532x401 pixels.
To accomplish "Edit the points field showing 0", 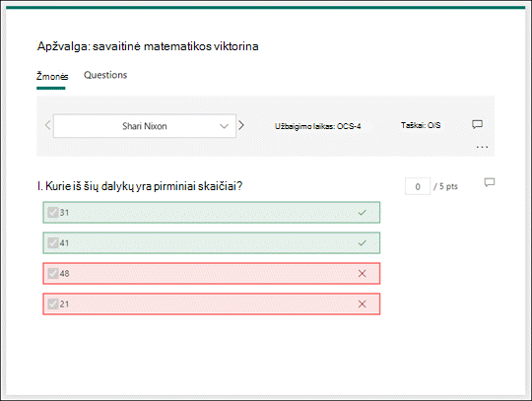I will click(x=418, y=186).
